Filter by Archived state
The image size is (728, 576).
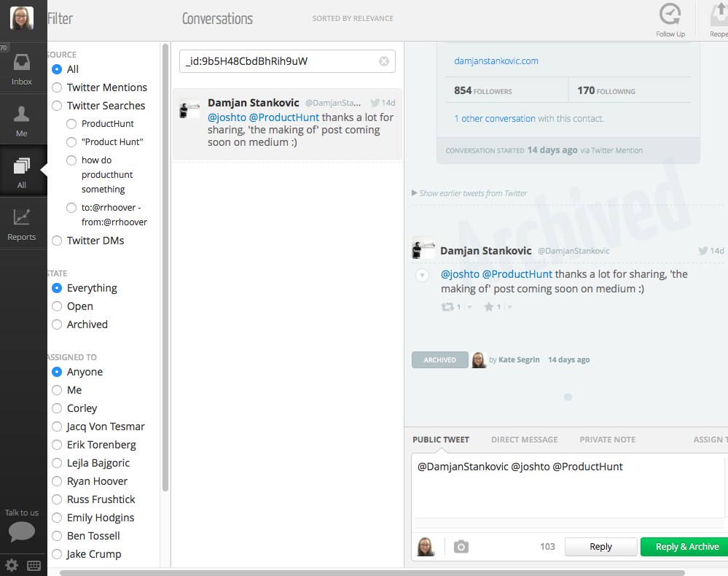57,324
